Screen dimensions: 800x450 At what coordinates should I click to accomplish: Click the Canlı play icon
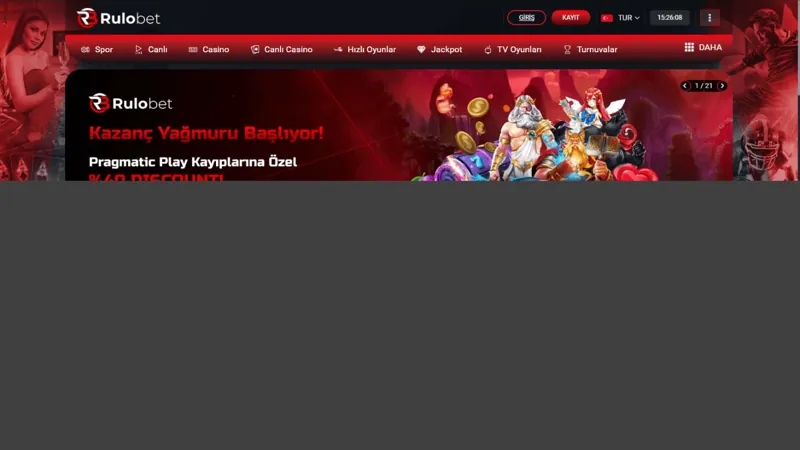pos(138,49)
